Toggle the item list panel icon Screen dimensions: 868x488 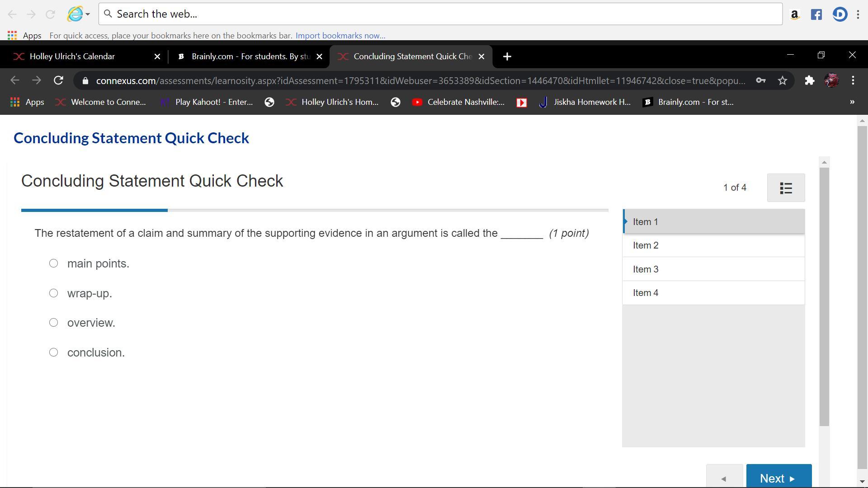(786, 188)
